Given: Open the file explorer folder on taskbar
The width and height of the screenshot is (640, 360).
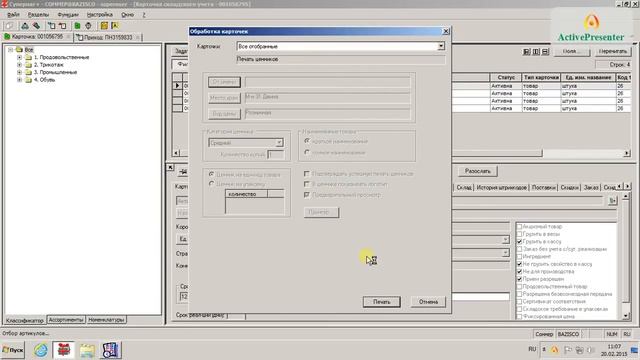Looking at the screenshot, I should [87, 350].
